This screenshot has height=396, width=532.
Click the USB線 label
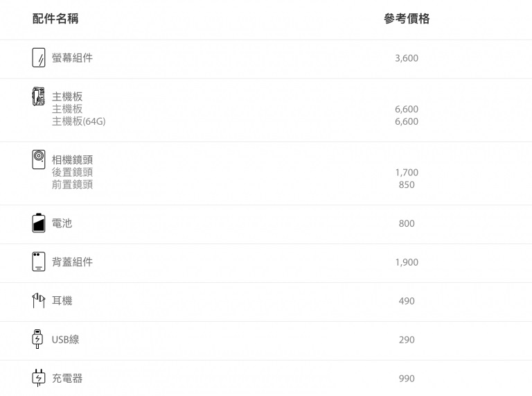pyautogui.click(x=65, y=340)
